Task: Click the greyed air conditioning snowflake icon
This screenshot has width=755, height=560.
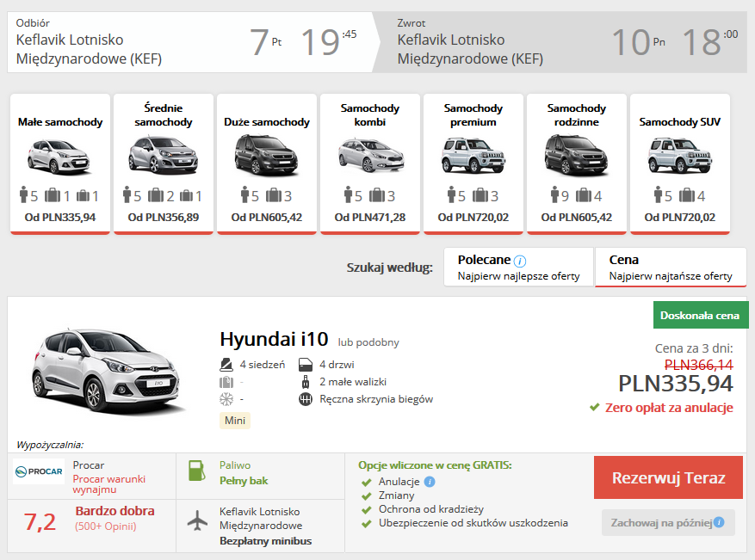Action: pyautogui.click(x=226, y=399)
